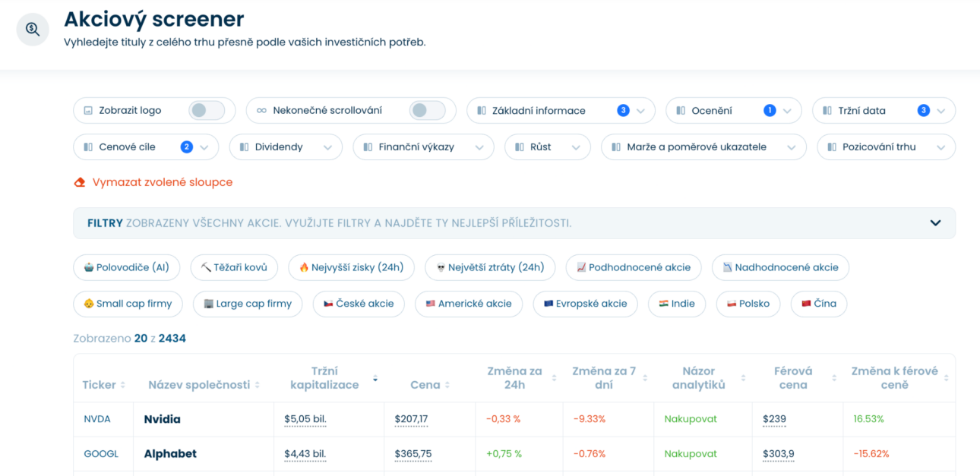Click the skull icon in Největší ztráty chip

click(x=441, y=267)
